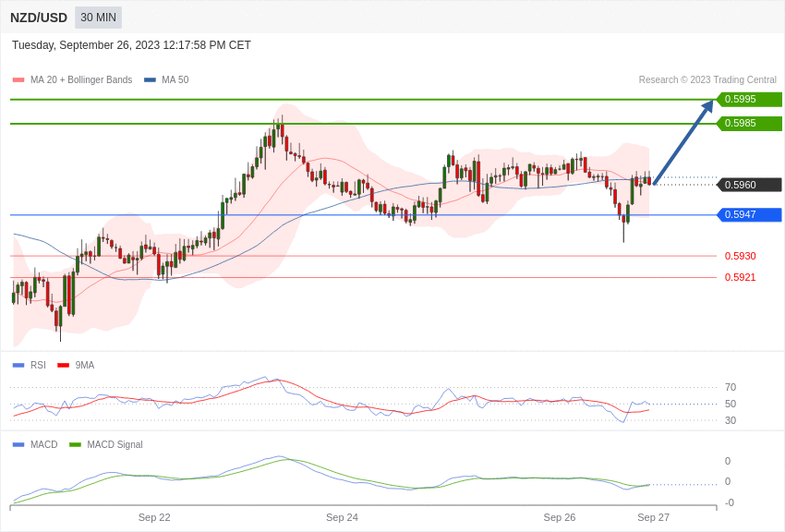Click the 0.5947 blue pivot label

[x=750, y=214]
